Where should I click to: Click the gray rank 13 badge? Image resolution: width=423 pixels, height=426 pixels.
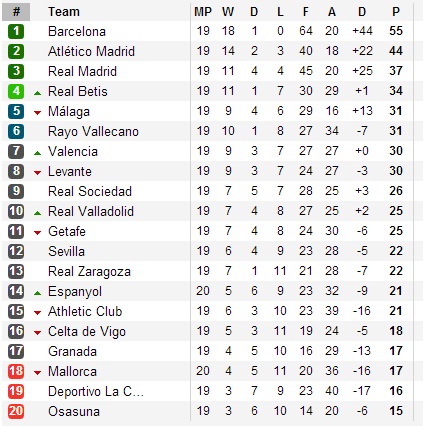(x=16, y=271)
